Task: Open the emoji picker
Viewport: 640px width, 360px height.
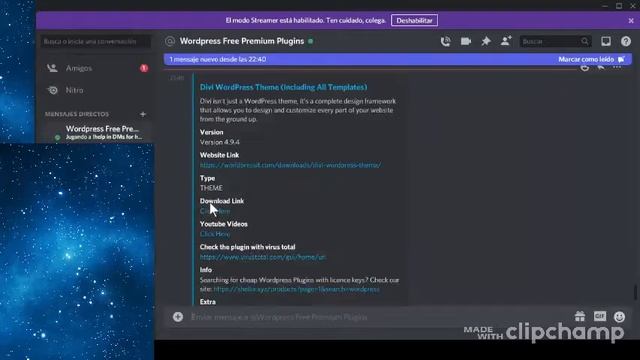Action: 620,317
